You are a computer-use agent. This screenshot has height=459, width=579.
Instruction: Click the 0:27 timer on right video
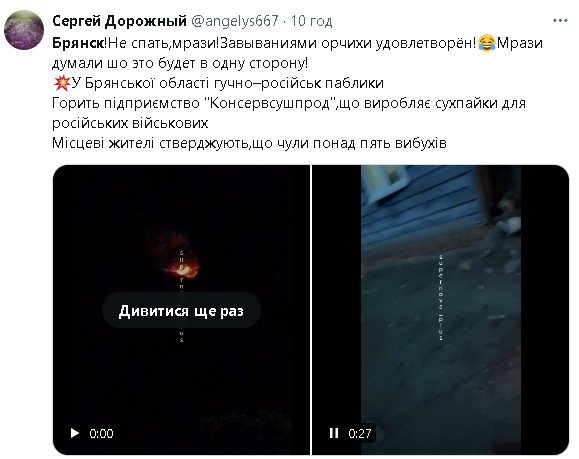tap(359, 433)
